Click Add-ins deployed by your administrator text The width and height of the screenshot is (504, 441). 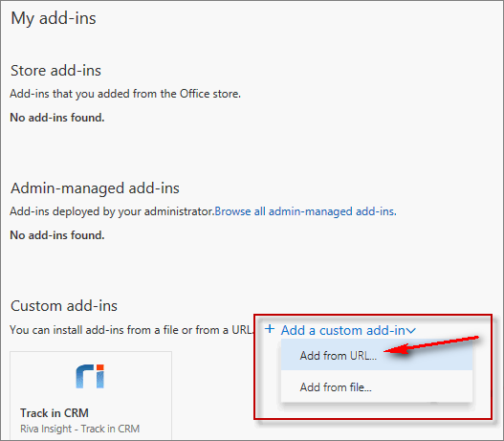click(112, 211)
